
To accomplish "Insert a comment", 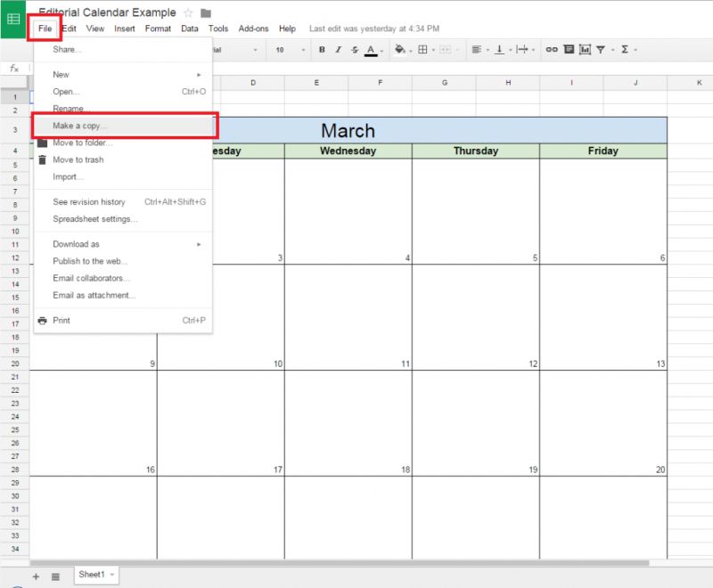I will click(x=569, y=50).
